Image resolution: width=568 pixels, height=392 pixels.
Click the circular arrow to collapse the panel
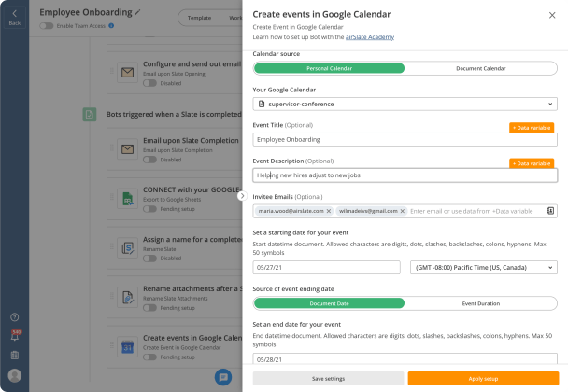coord(242,196)
